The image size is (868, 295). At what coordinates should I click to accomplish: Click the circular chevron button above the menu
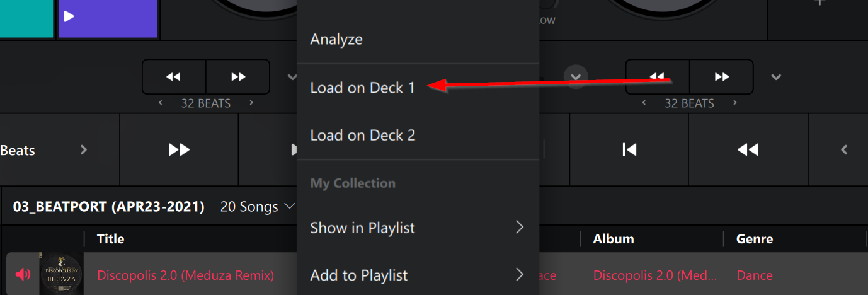pos(575,76)
